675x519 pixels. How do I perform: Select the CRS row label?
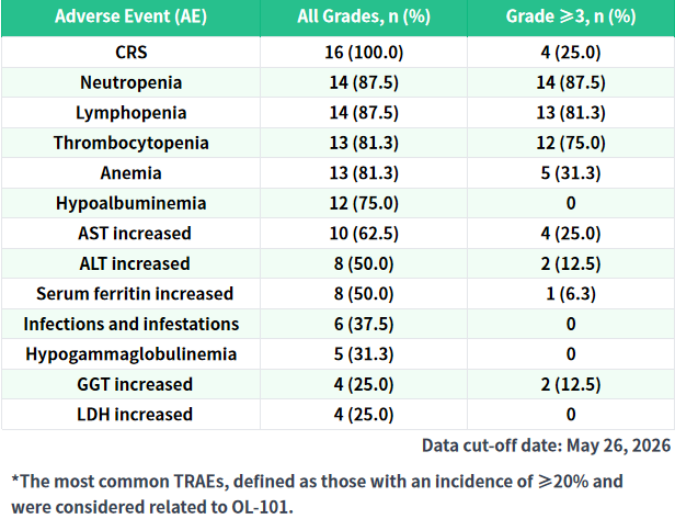pyautogui.click(x=131, y=53)
